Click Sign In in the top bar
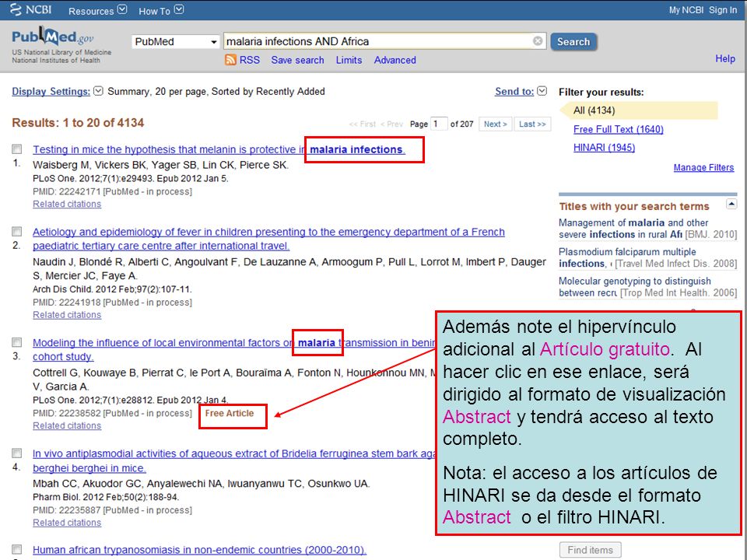 tap(723, 10)
